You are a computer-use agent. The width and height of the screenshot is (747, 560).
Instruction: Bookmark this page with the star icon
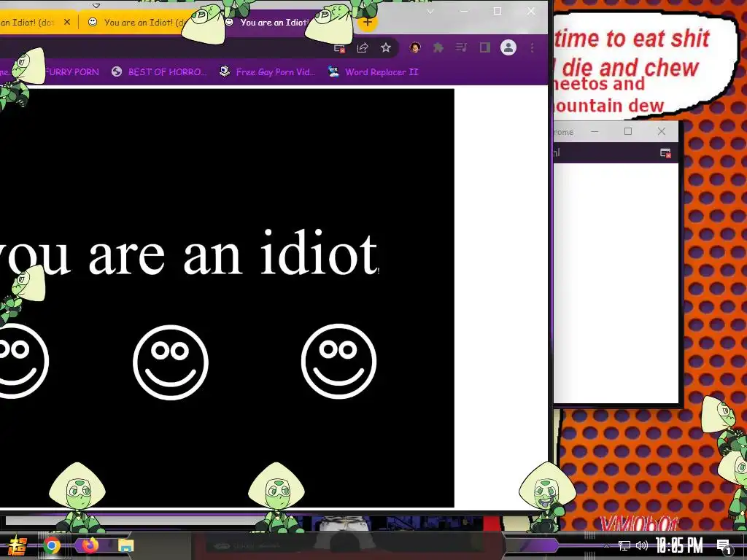tap(386, 47)
